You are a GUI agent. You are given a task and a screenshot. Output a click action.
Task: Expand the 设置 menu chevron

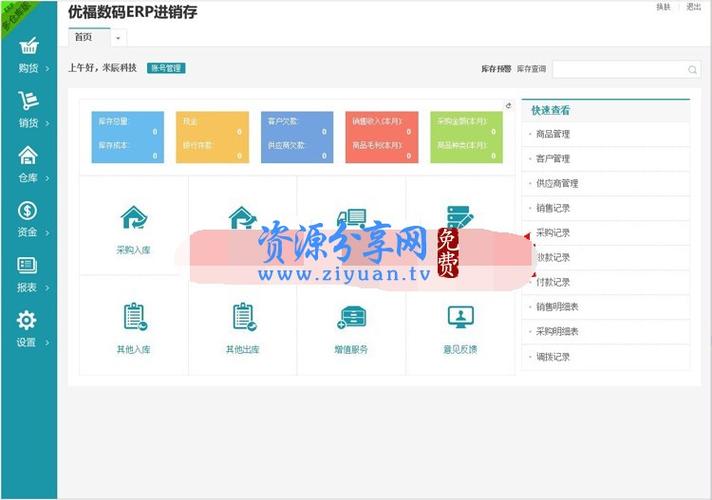(47, 343)
